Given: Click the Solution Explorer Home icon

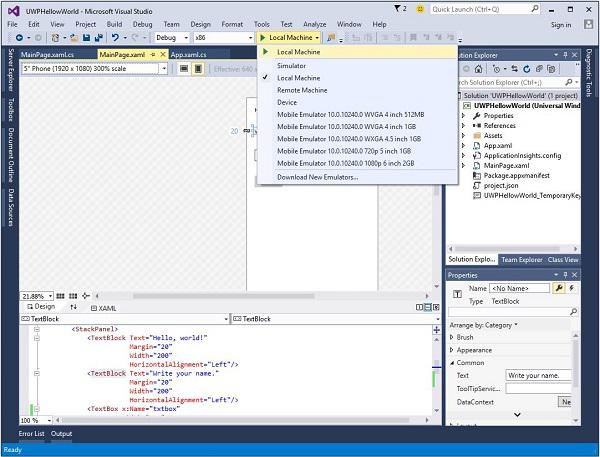Looking at the screenshot, I should (476, 68).
